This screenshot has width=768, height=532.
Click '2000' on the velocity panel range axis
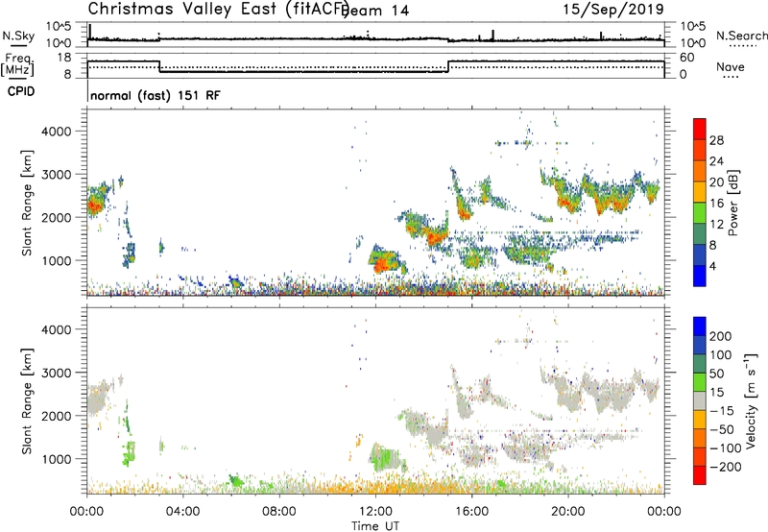57,416
